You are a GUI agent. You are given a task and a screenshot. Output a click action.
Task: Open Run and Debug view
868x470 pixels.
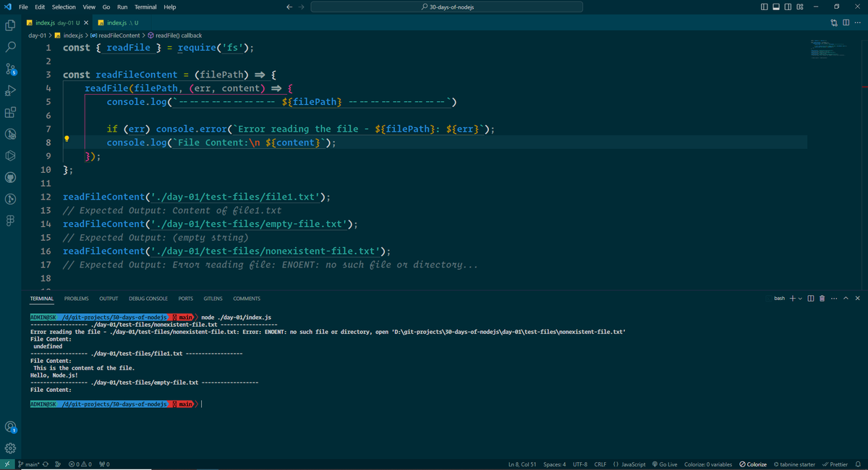[10, 90]
